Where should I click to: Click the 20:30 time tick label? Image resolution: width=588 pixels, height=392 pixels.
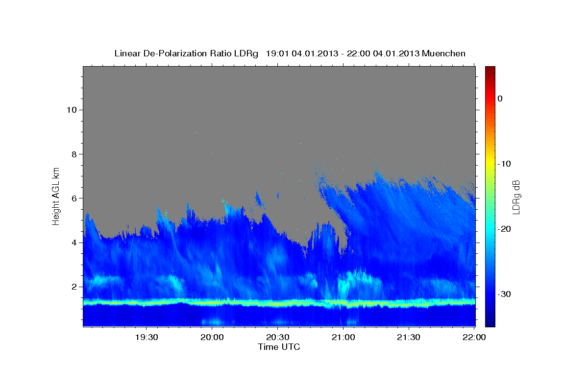[278, 338]
